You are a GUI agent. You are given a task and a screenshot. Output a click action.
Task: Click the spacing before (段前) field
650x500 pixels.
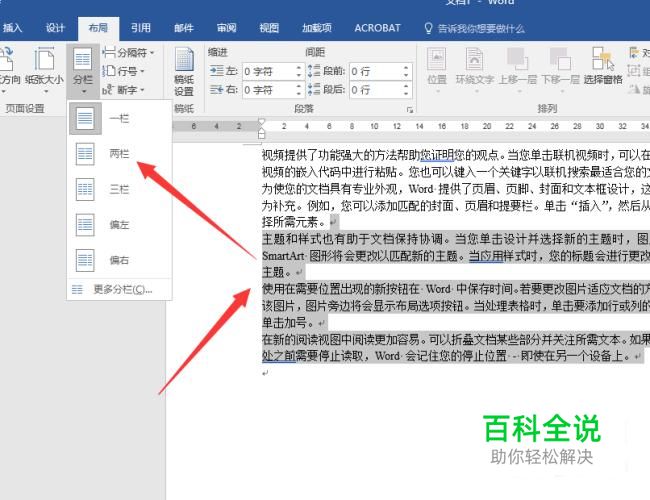tap(376, 71)
